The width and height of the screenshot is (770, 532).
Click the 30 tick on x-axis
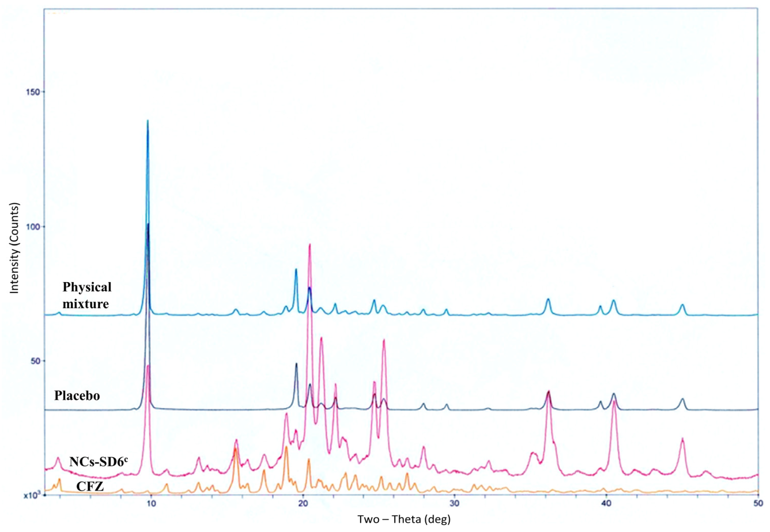point(454,503)
